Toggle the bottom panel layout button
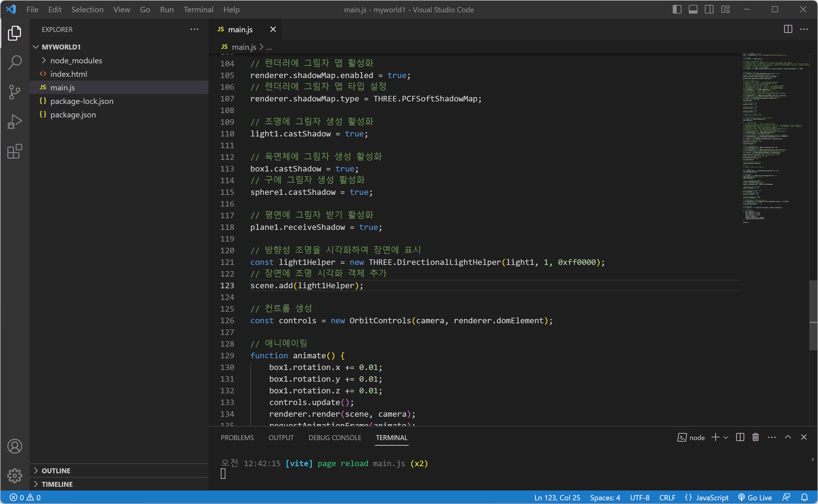This screenshot has width=818, height=504. (x=693, y=9)
